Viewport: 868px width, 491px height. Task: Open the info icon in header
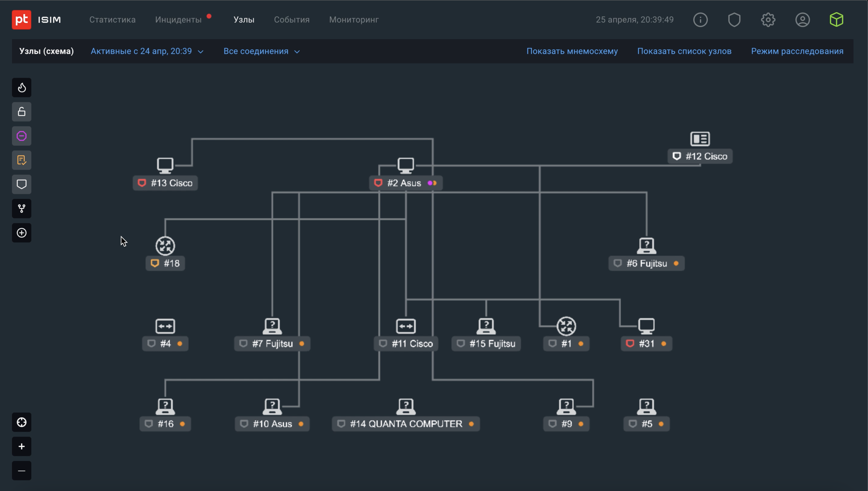tap(700, 20)
